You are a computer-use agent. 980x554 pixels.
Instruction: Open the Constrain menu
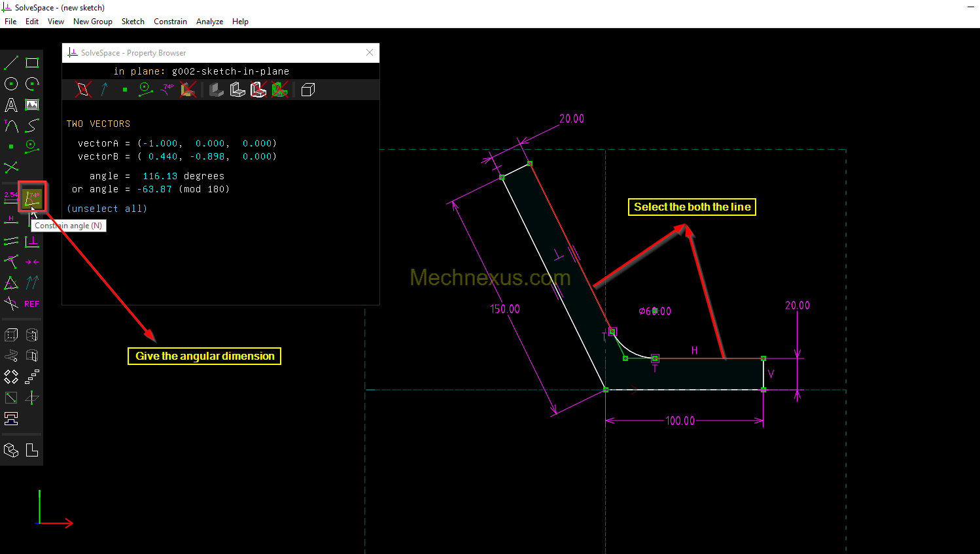pos(170,22)
